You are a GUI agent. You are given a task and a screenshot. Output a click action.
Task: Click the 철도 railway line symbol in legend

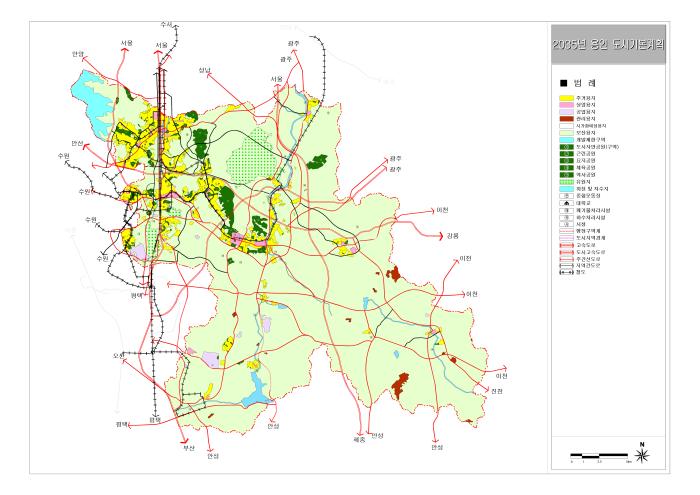(x=566, y=270)
